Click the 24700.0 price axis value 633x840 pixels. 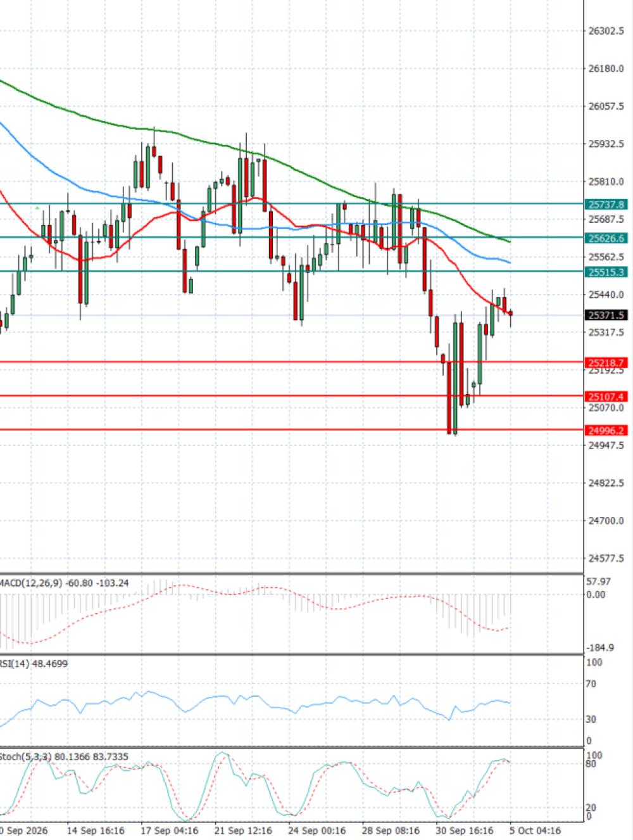pos(606,521)
